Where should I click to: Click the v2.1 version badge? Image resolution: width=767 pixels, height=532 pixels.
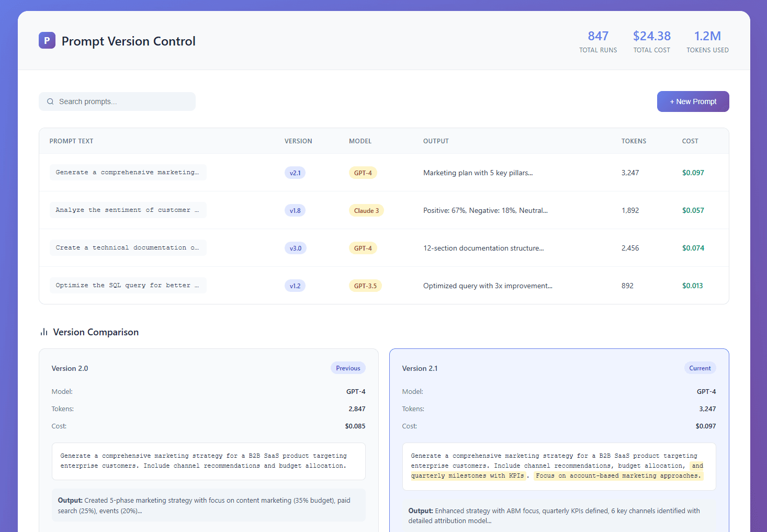pos(295,173)
